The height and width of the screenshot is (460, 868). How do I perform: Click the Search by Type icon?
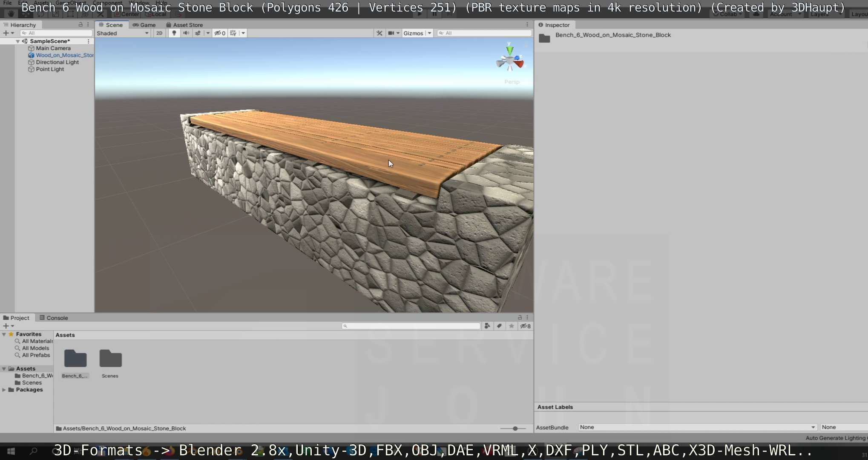pyautogui.click(x=487, y=326)
